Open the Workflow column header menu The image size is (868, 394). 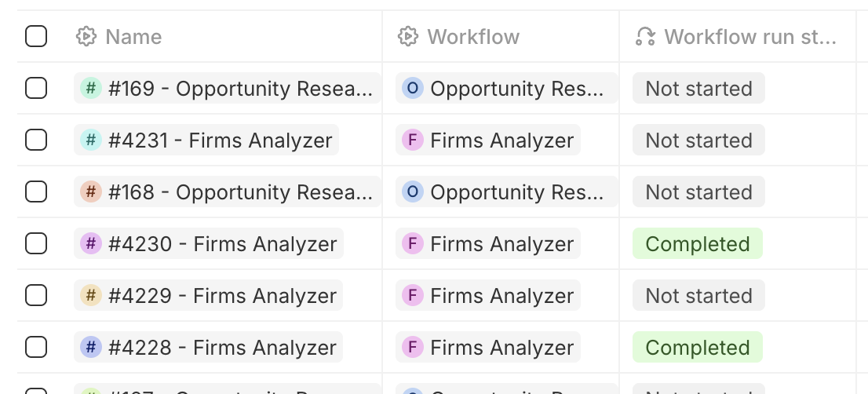(x=473, y=37)
